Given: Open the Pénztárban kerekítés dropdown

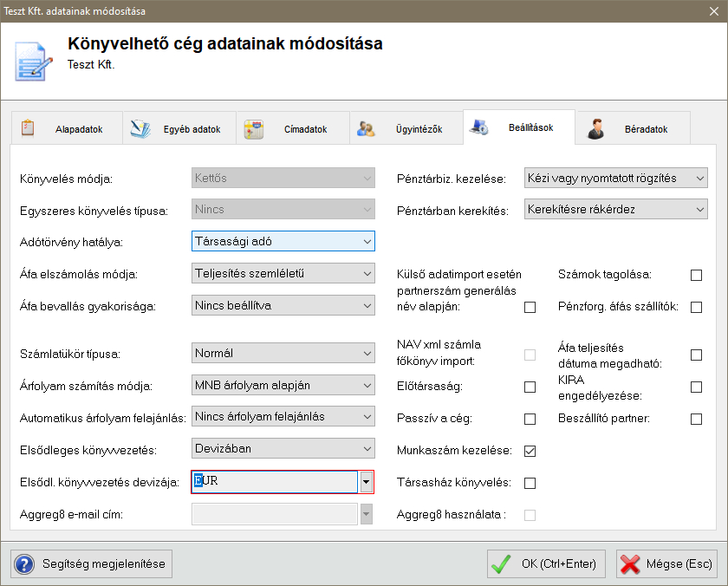Looking at the screenshot, I should click(x=616, y=209).
